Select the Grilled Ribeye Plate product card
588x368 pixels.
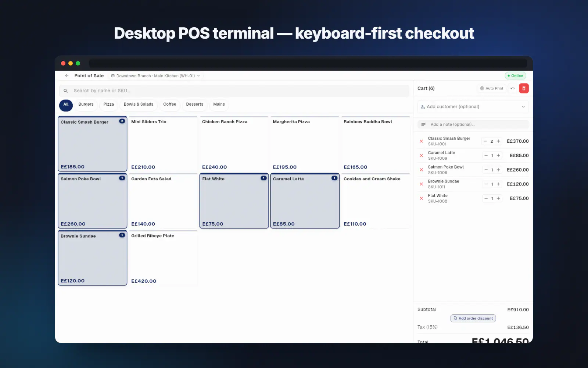coord(163,258)
